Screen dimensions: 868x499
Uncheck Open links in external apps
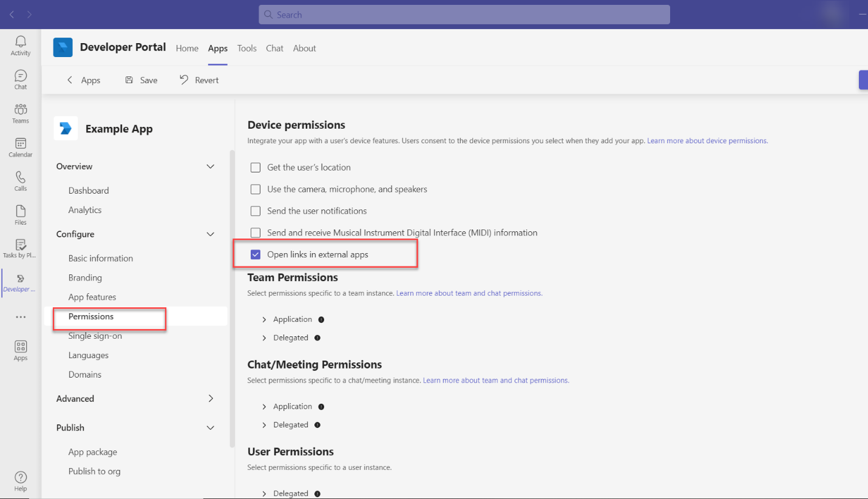256,254
